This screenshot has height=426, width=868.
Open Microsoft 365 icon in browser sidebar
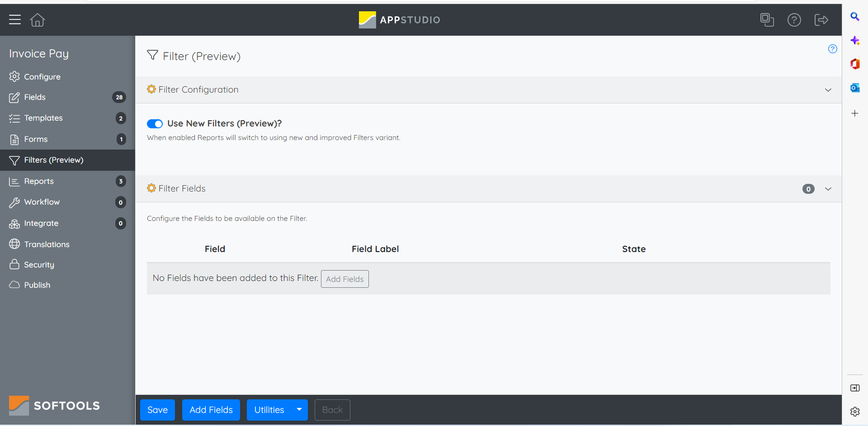pyautogui.click(x=854, y=64)
